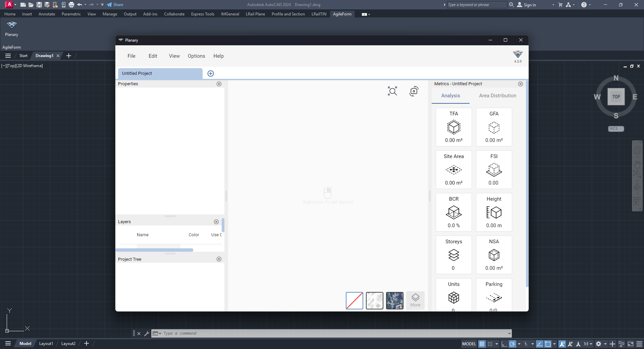
Task: Open the Planary Edit menu
Action: click(153, 56)
